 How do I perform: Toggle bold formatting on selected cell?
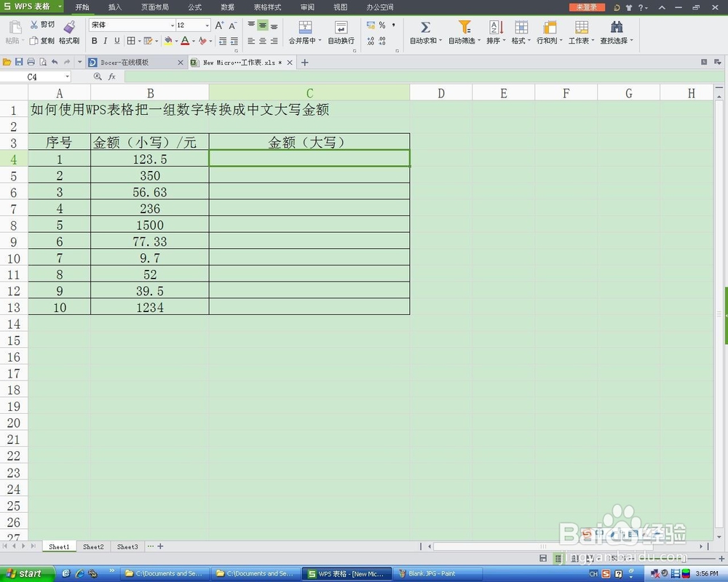coord(94,41)
